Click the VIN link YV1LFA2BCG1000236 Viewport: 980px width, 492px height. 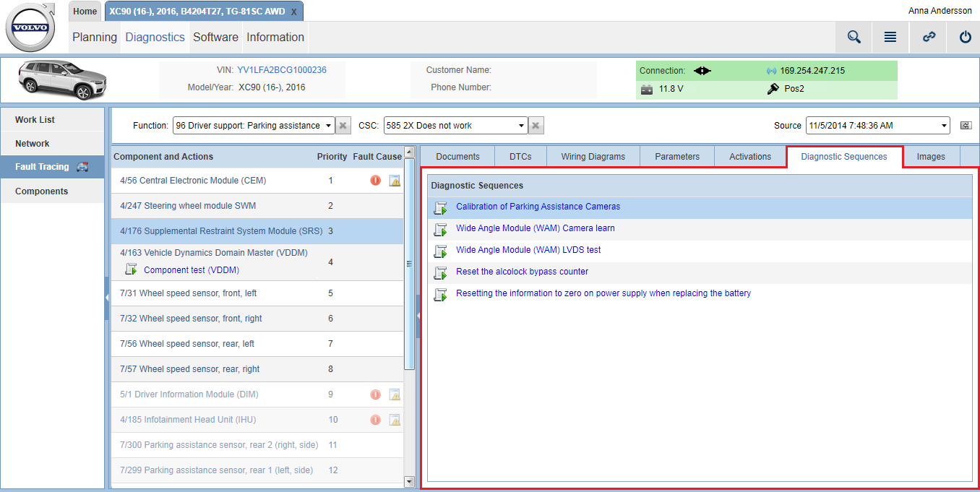(282, 70)
